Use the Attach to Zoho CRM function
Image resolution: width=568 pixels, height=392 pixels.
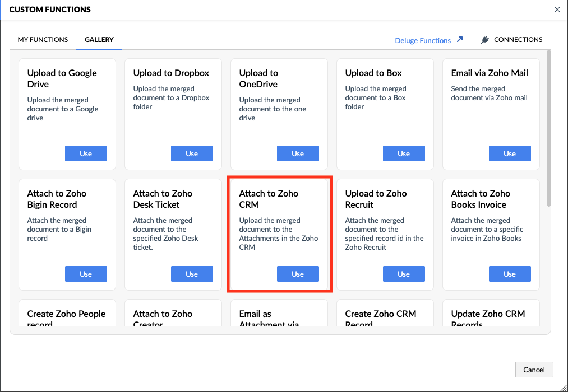tap(298, 274)
